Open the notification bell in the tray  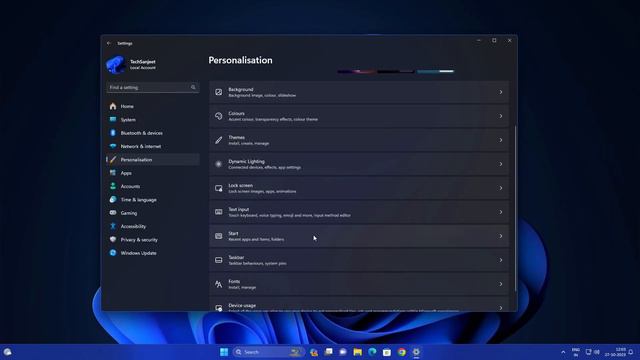tap(631, 352)
